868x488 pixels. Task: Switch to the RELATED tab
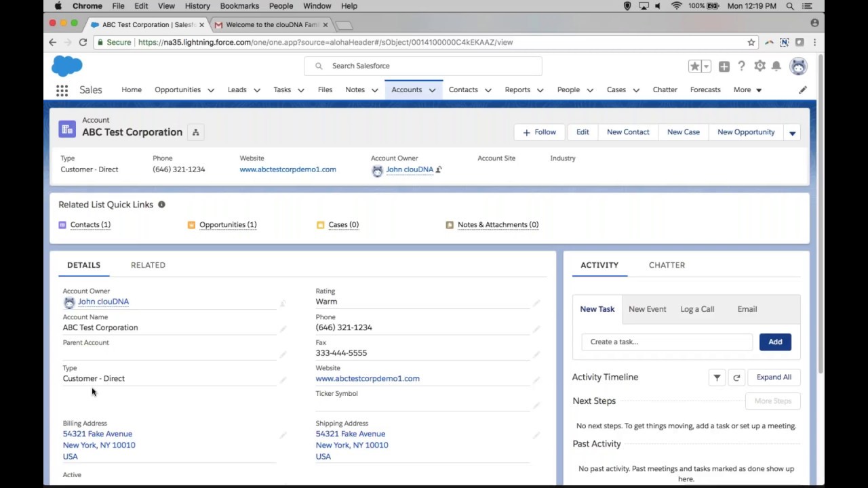(x=148, y=265)
